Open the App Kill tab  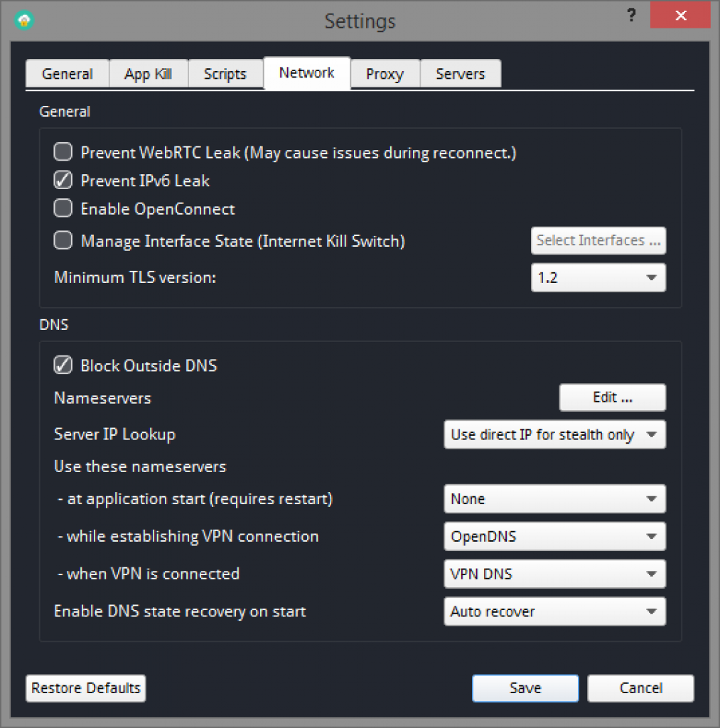149,74
